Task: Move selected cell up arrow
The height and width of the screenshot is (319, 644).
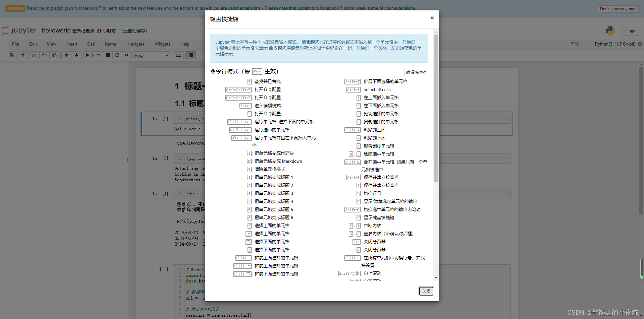Action: (66, 55)
